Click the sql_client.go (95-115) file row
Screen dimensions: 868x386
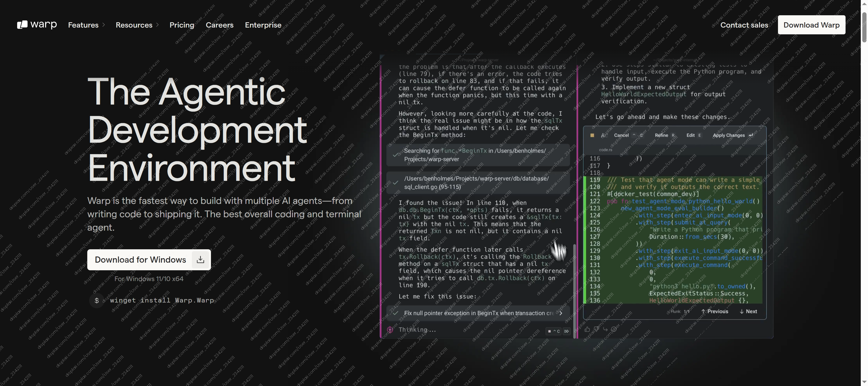tap(478, 183)
